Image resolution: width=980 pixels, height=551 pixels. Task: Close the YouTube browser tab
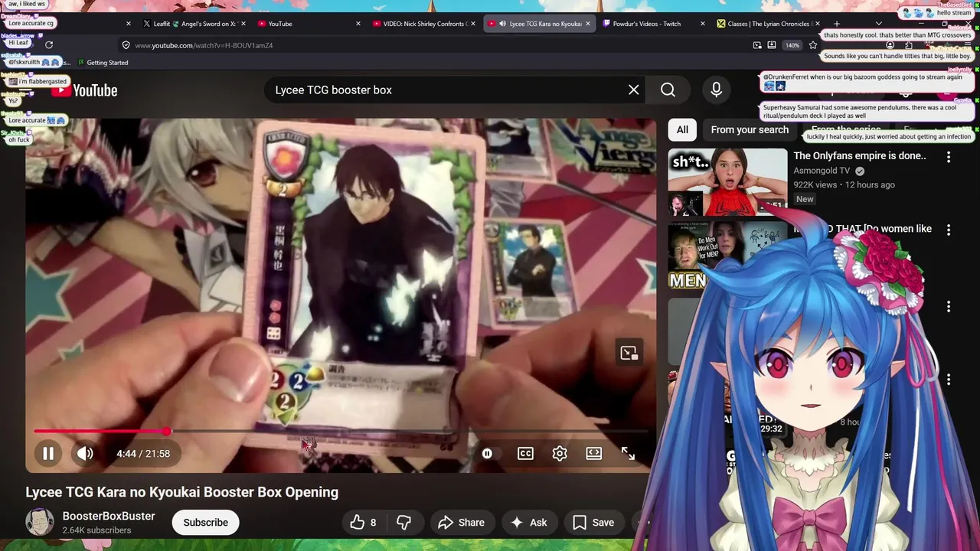coord(358,24)
